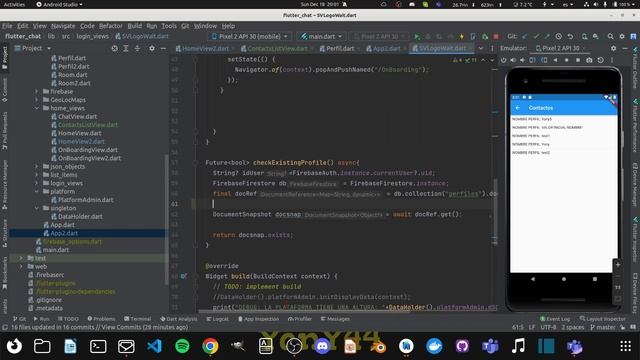
Task: Collapse the platform folder
Action: click(x=36, y=191)
